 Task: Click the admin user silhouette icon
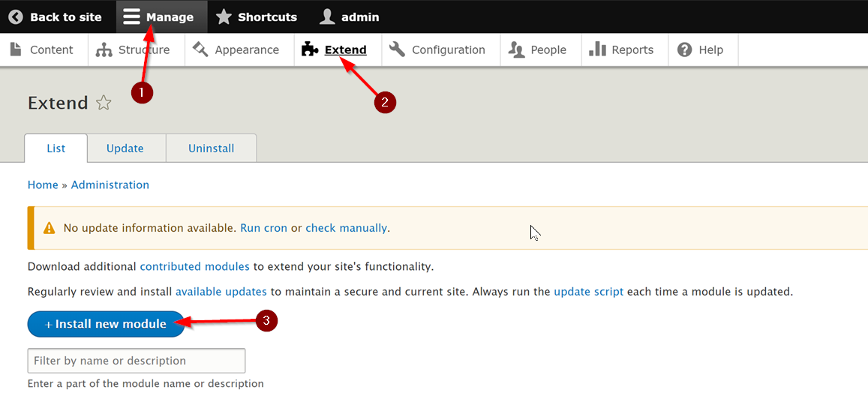pos(327,17)
